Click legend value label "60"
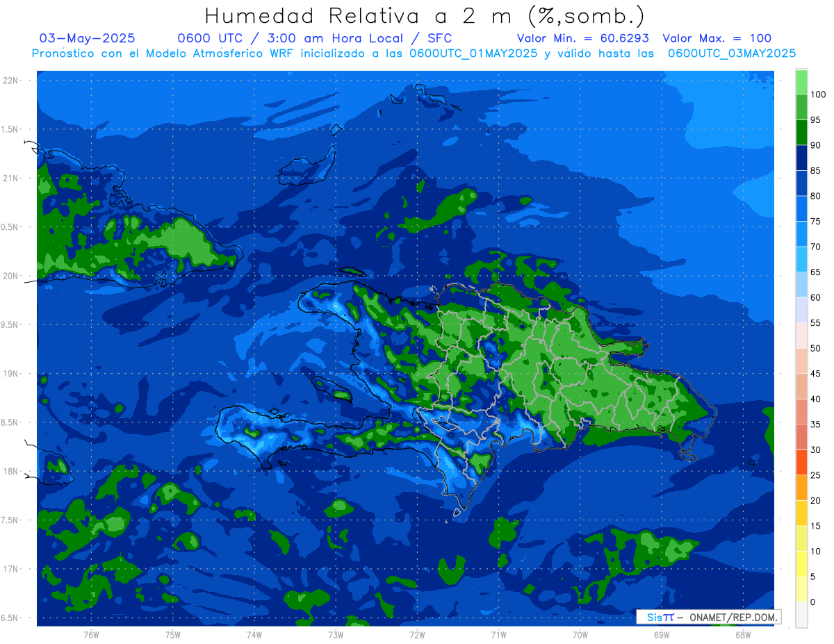Image resolution: width=834 pixels, height=644 pixels. click(x=815, y=297)
